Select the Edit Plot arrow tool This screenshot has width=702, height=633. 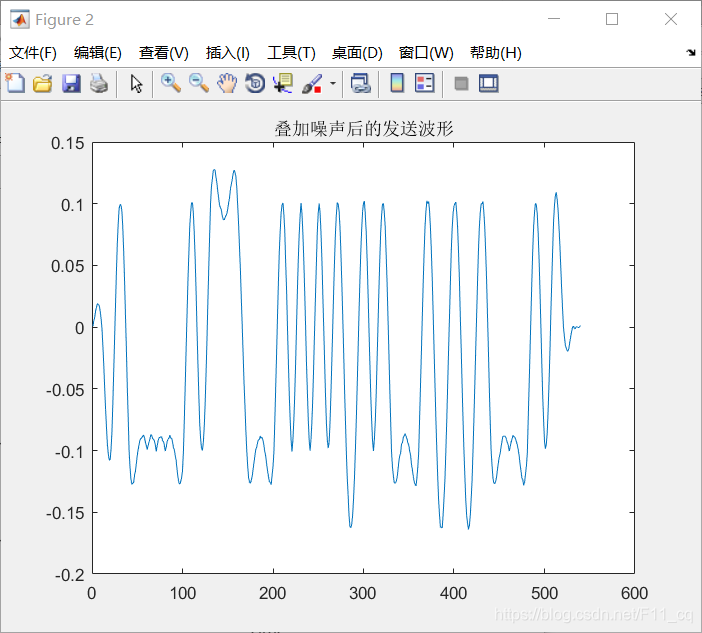pyautogui.click(x=136, y=83)
